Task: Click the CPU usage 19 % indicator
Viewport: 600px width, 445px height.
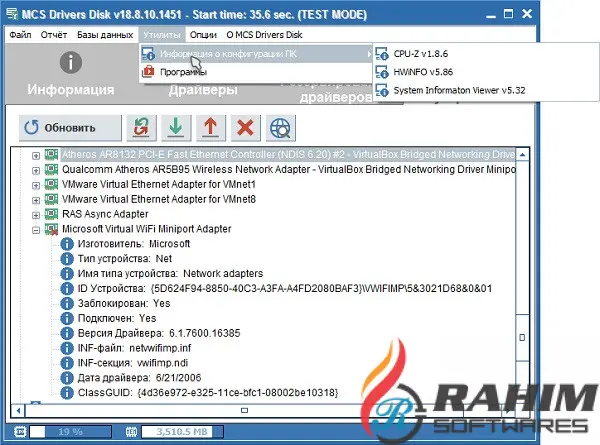Action: 70,432
